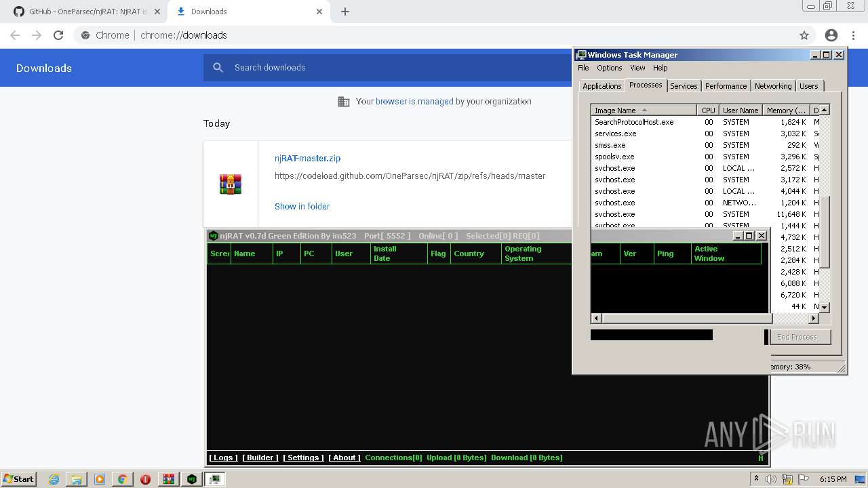Click the njRAT PC column header
Image resolution: width=868 pixels, height=488 pixels.
[316, 253]
